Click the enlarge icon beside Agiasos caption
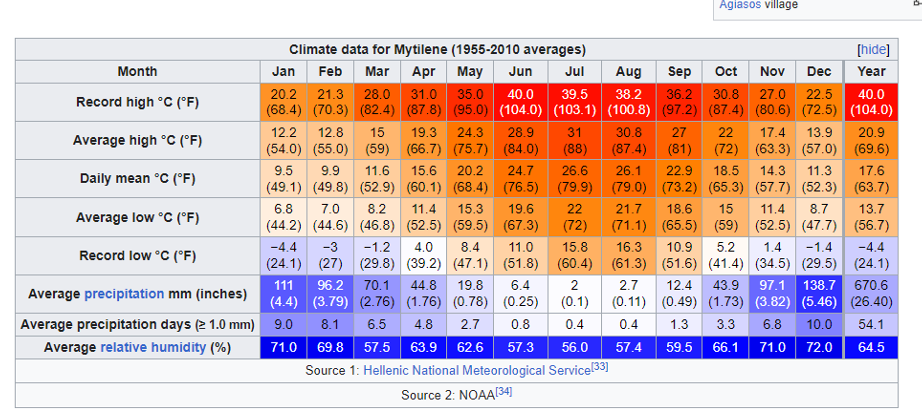The image size is (922, 420). coord(916,3)
